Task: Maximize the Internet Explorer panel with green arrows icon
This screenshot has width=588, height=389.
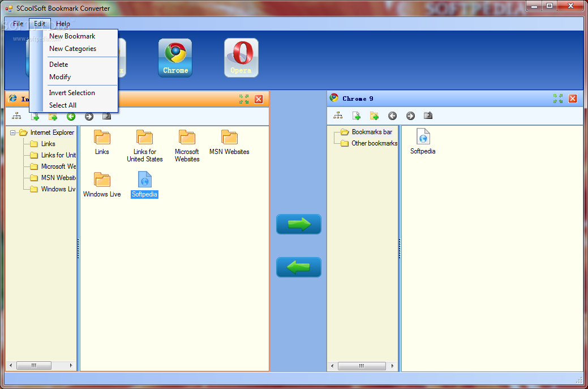Action: [x=244, y=99]
